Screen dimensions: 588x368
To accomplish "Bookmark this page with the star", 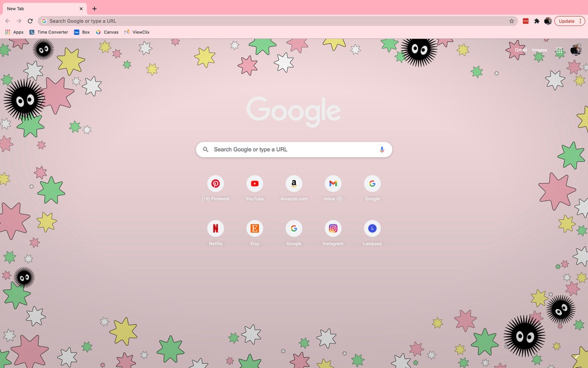I will point(511,21).
